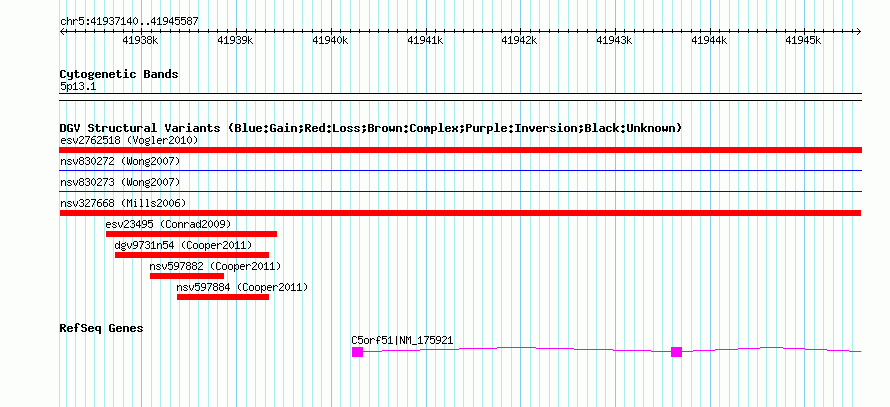
Task: Select the red nsv597884 loss bar
Action: tap(223, 297)
